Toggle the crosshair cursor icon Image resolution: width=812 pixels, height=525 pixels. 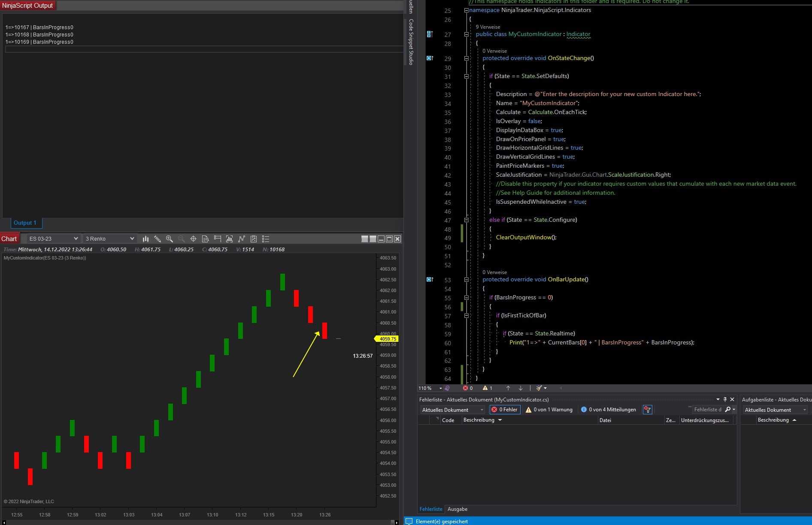click(x=193, y=239)
